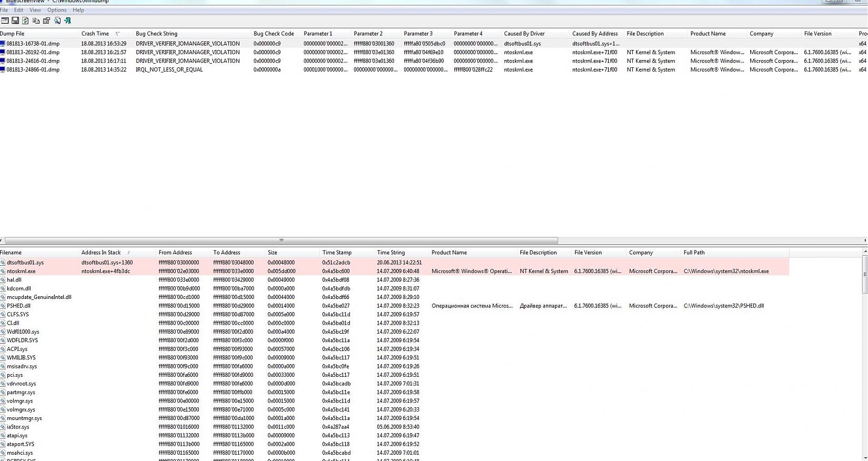Click the time stamp 0x51c2adcb

pos(336,263)
